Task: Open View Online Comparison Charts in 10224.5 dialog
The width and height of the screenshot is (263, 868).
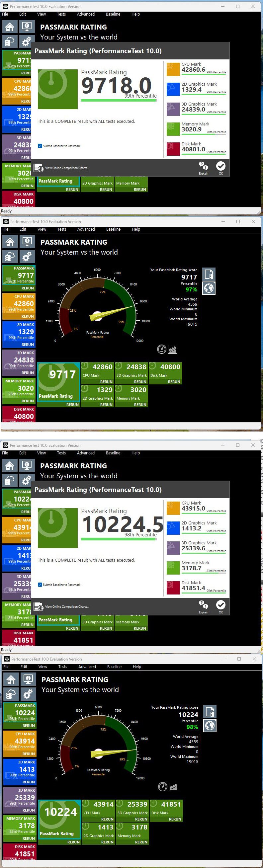Action: point(62,606)
